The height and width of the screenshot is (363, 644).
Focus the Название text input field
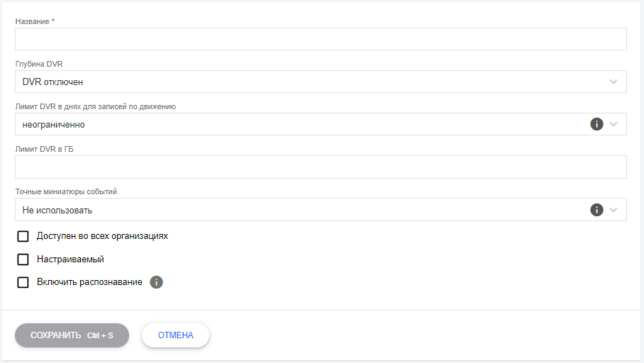tap(321, 39)
